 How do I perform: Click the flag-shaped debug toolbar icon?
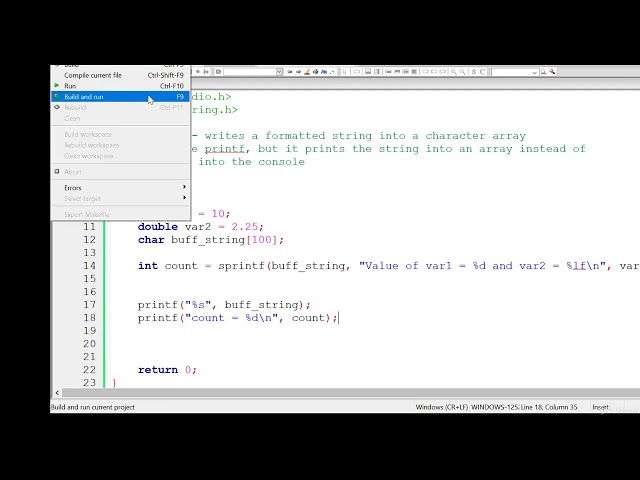tap(219, 72)
